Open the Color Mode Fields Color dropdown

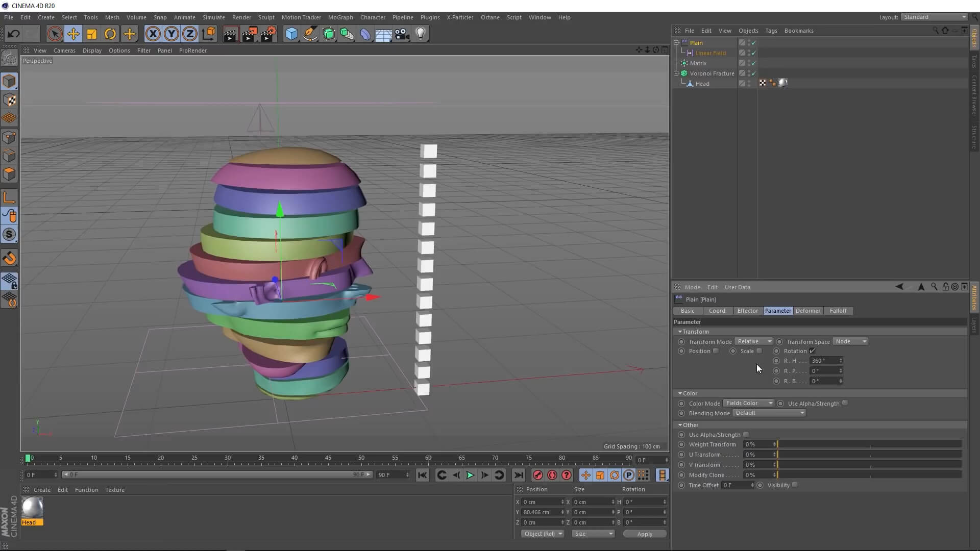click(749, 403)
